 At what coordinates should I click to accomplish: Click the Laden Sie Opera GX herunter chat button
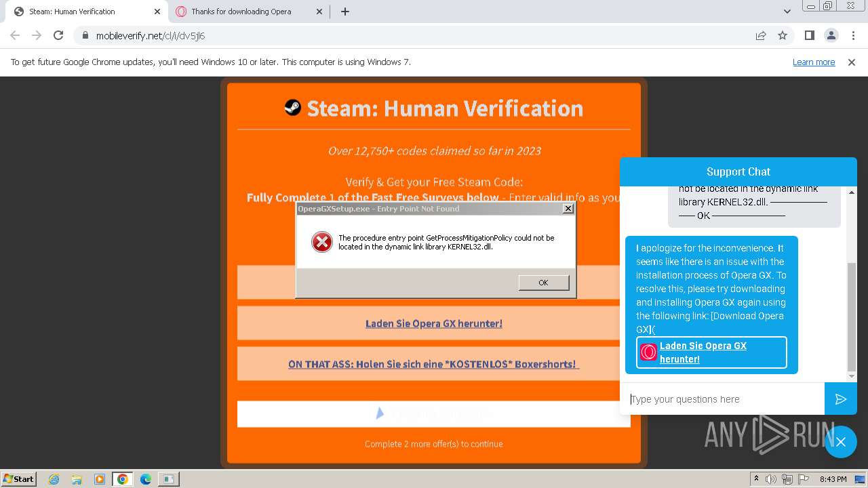pos(711,352)
